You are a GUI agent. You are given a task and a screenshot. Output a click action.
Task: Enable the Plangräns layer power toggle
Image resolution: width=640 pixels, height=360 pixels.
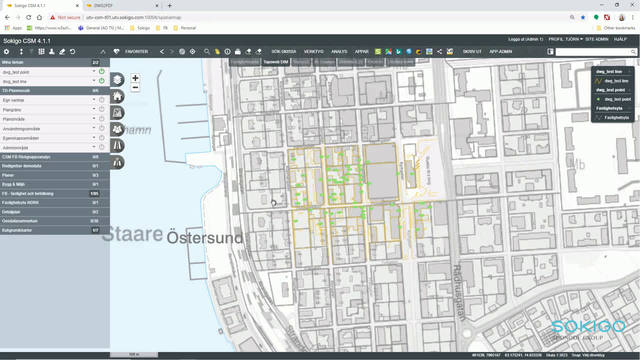coord(102,109)
